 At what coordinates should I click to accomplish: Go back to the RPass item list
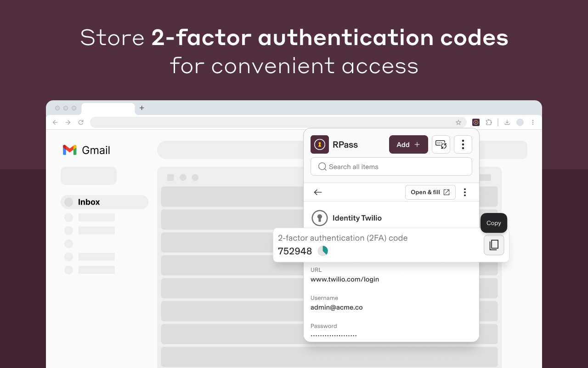318,192
